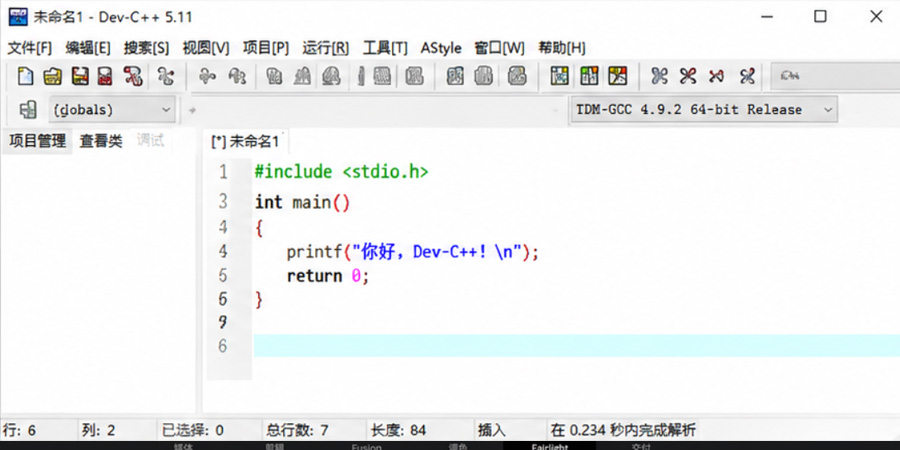Click the int main() code line
The image size is (900, 450).
(302, 202)
